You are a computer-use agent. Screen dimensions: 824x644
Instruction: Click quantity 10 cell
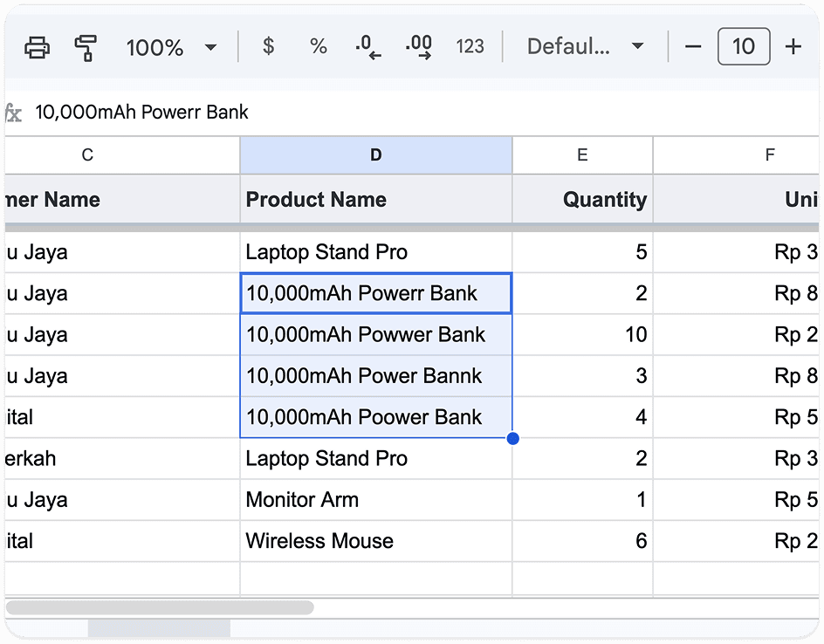click(x=582, y=334)
